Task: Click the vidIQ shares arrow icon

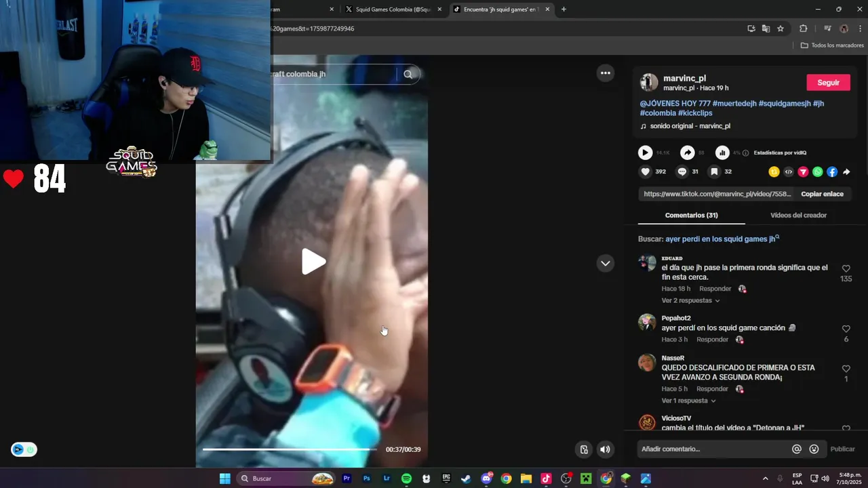Action: coord(688,153)
